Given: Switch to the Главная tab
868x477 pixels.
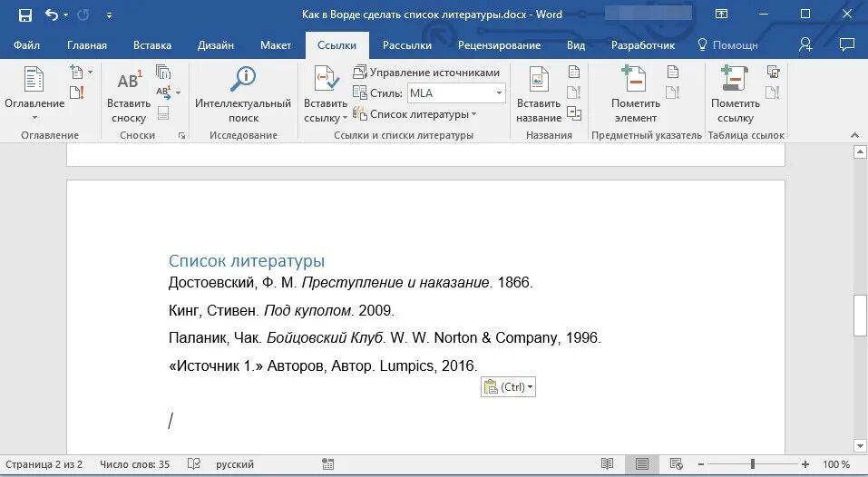Looking at the screenshot, I should tap(87, 45).
